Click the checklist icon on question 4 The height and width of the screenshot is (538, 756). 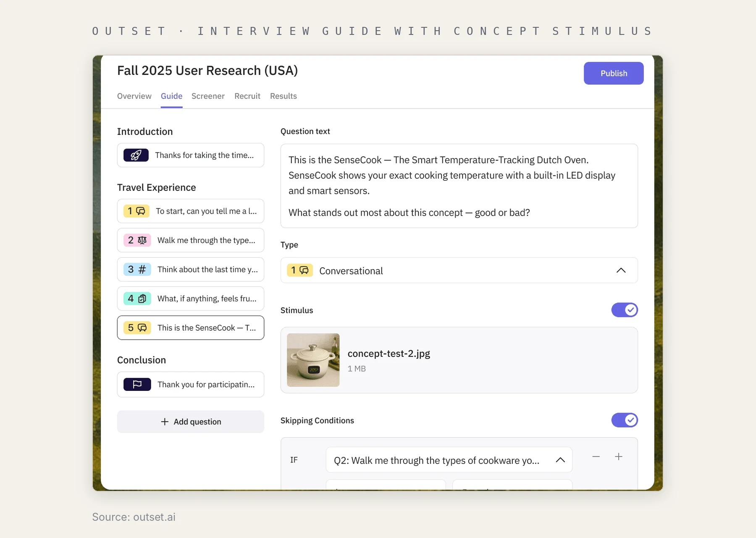tap(142, 298)
